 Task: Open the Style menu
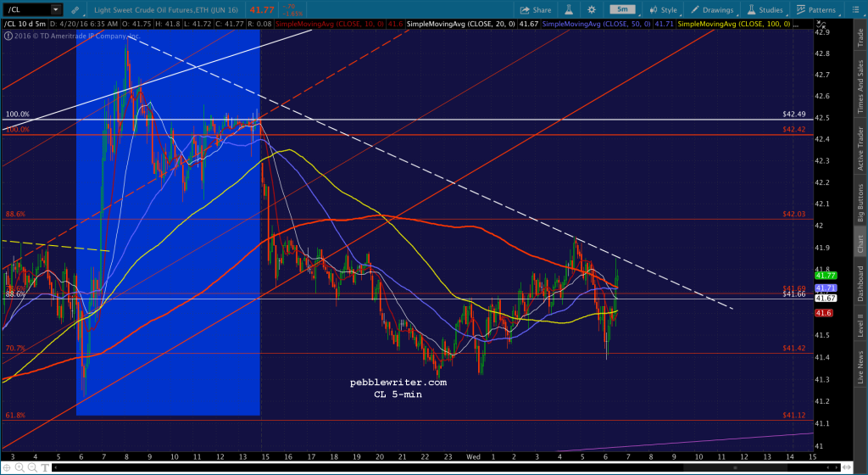point(663,10)
